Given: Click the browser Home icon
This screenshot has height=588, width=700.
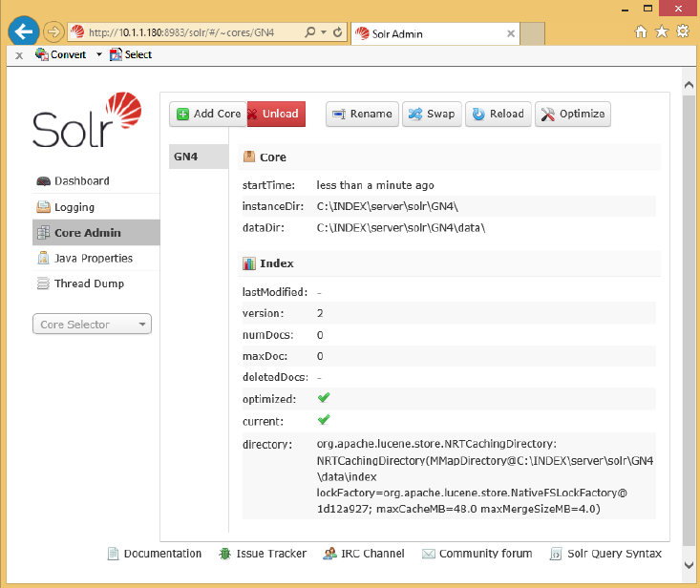Looking at the screenshot, I should tap(641, 31).
